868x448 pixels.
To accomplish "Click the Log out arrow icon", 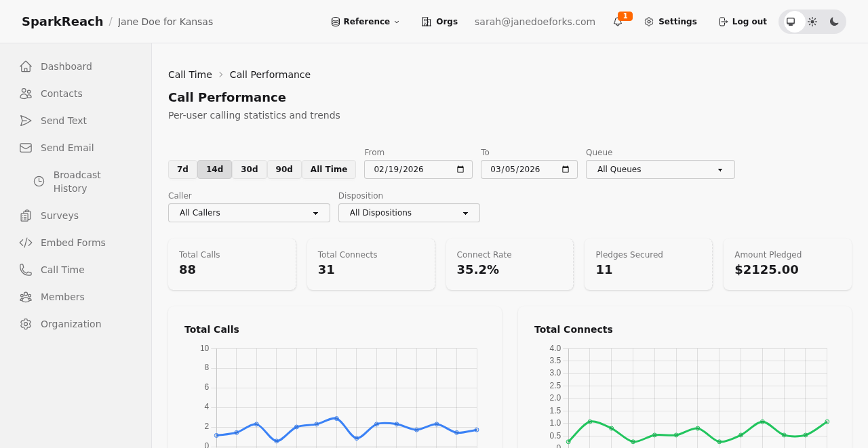I will click(723, 22).
